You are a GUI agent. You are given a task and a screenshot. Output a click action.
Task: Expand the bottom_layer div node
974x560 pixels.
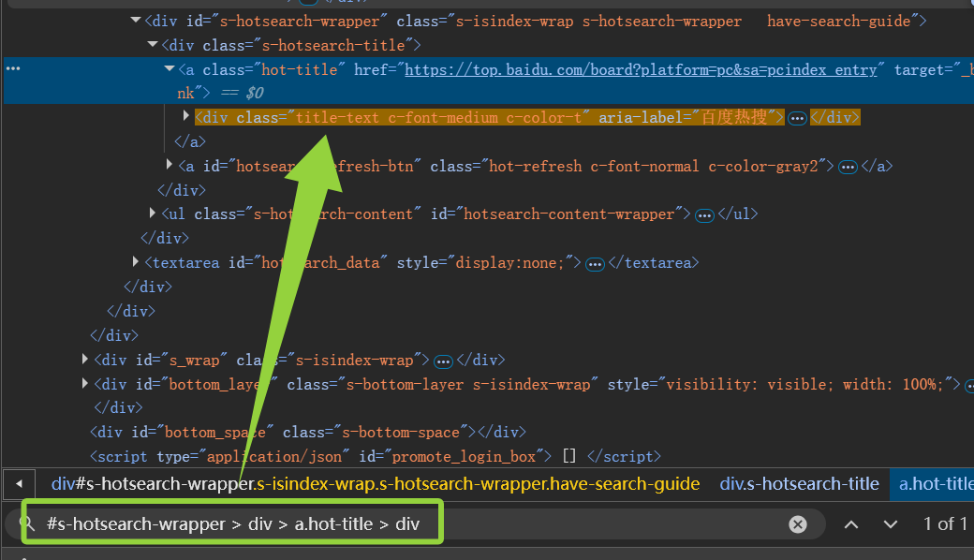[x=85, y=383]
